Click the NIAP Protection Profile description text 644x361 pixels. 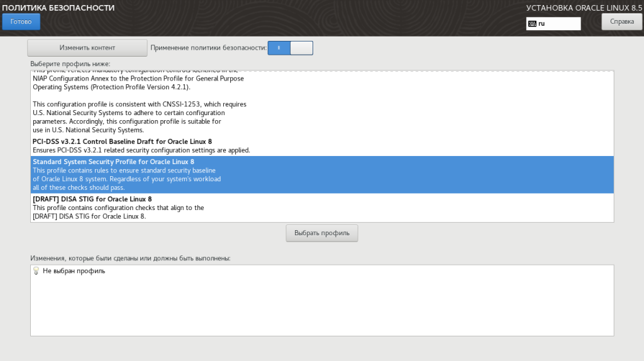tap(138, 82)
